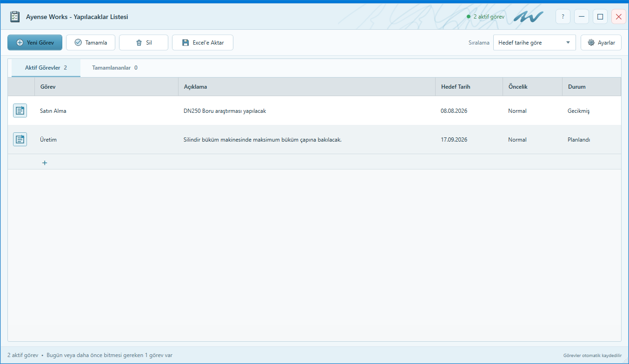Select the Üretim task name cell

coord(106,140)
